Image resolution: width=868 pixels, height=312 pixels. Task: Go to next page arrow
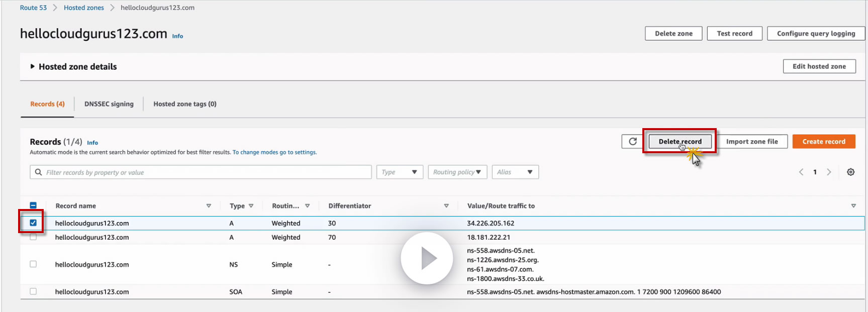829,172
